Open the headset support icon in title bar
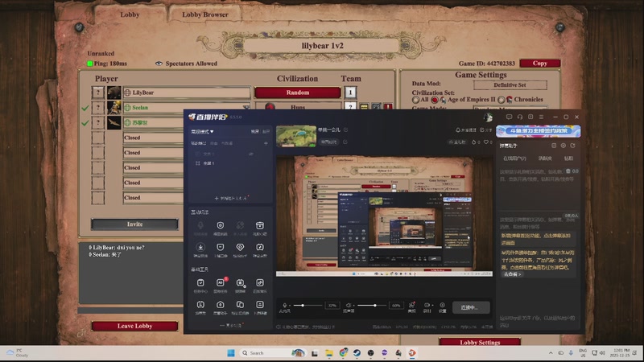The width and height of the screenshot is (644, 362). click(x=519, y=117)
